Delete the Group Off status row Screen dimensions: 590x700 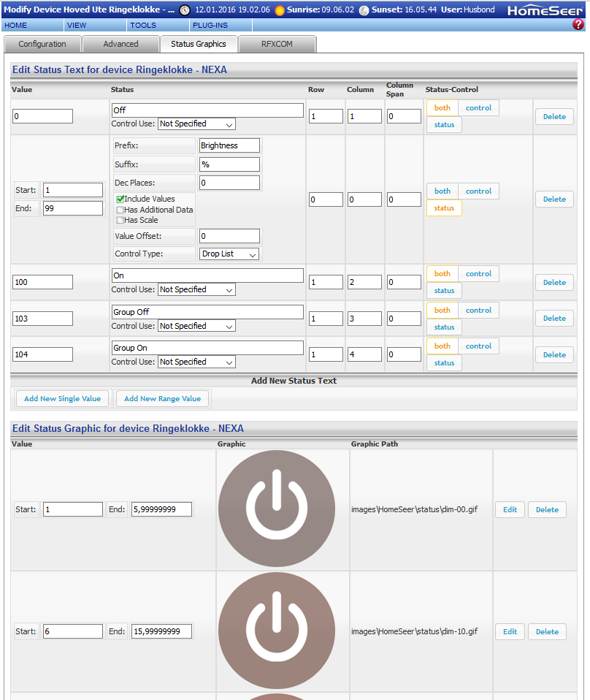554,319
